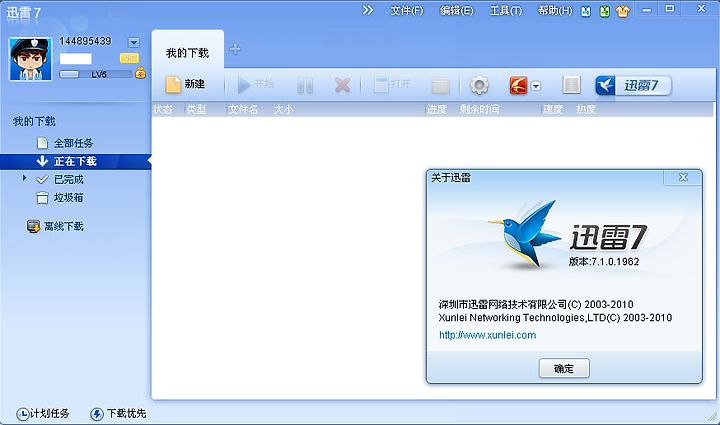The image size is (720, 425).
Task: Select 正在下载 in the sidebar
Action: point(75,162)
